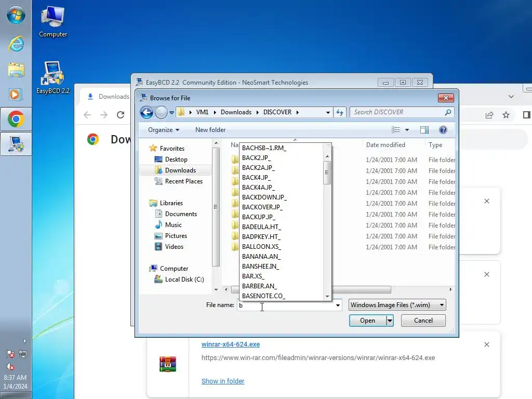
Task: Select Libraries in navigation pane
Action: (171, 203)
